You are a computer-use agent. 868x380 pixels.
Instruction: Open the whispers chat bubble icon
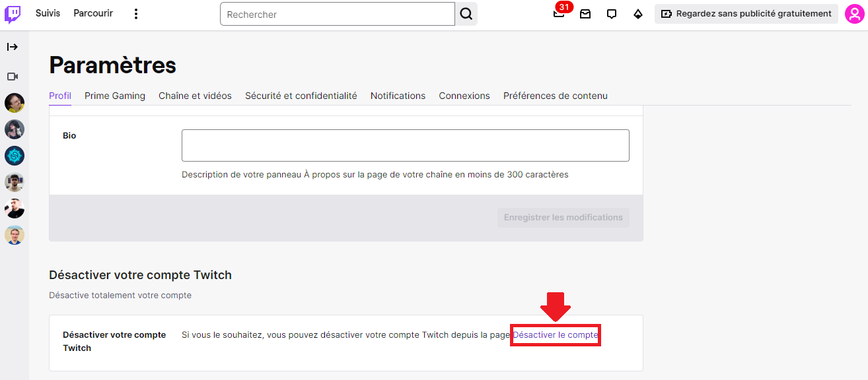(612, 14)
